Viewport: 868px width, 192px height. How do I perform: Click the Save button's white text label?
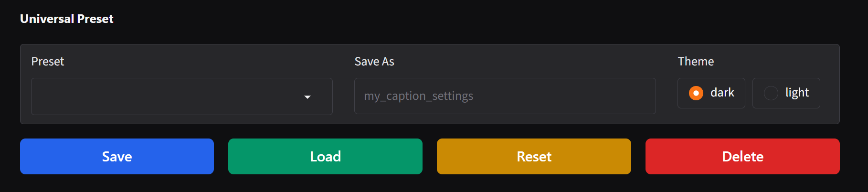(x=117, y=157)
